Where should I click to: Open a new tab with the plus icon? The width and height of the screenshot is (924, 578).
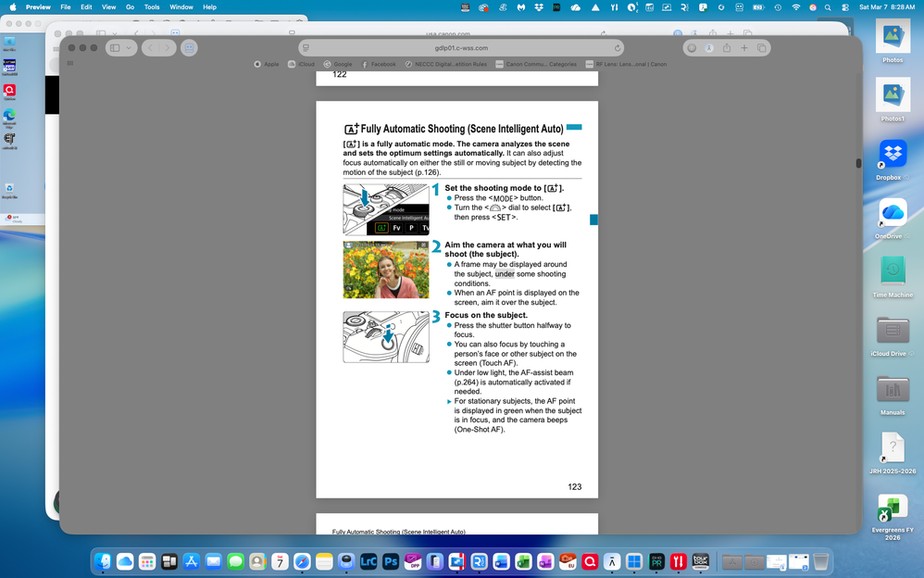744,48
